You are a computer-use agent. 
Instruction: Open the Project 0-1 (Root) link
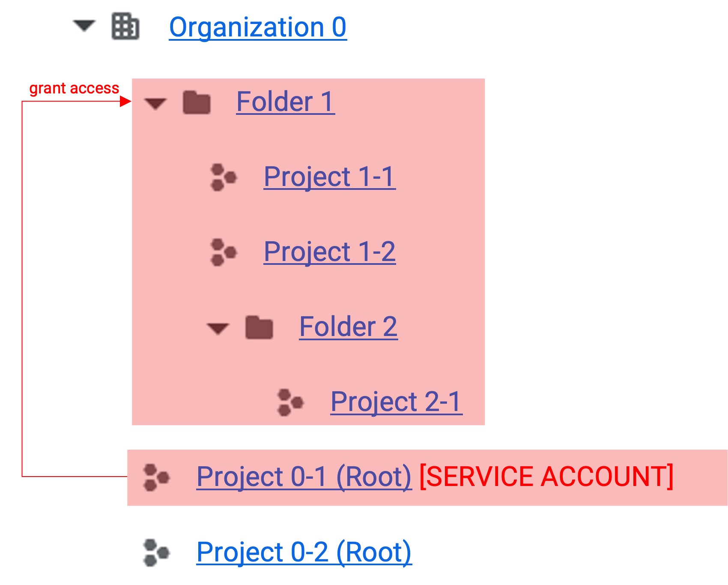pos(304,477)
